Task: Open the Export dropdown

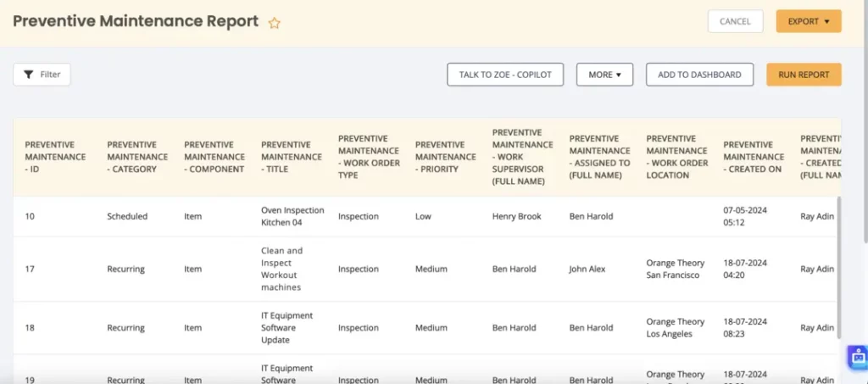Action: point(808,21)
